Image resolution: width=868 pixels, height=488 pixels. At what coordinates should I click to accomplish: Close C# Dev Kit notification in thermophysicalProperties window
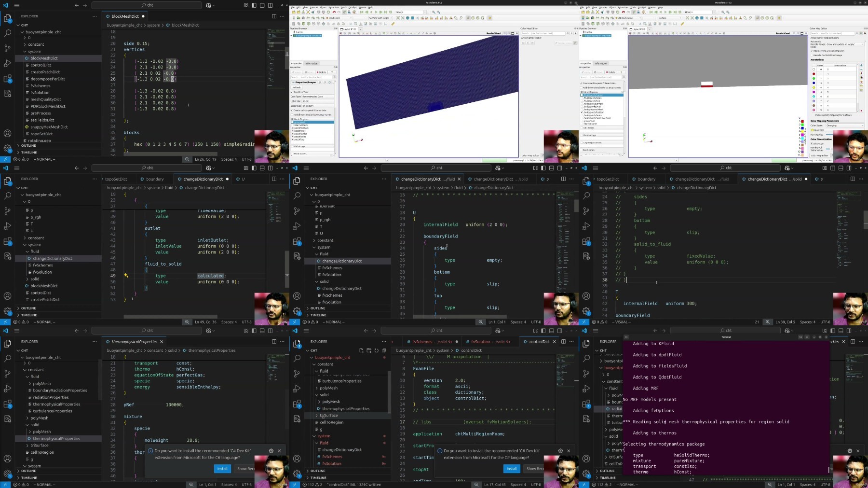279,451
